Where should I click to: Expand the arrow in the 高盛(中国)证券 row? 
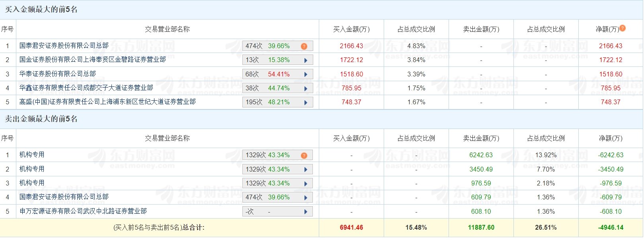click(x=306, y=102)
